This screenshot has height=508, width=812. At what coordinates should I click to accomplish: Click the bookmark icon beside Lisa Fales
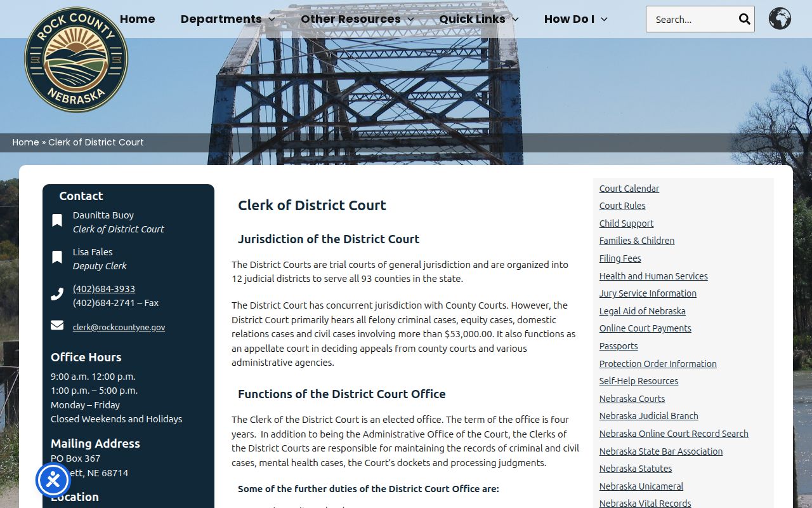[57, 257]
